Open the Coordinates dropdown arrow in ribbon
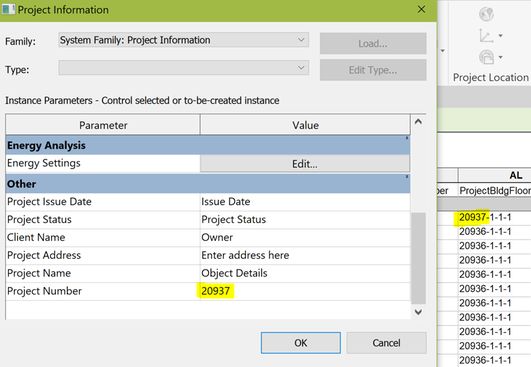Screen dimensions: 531x367 point(500,35)
